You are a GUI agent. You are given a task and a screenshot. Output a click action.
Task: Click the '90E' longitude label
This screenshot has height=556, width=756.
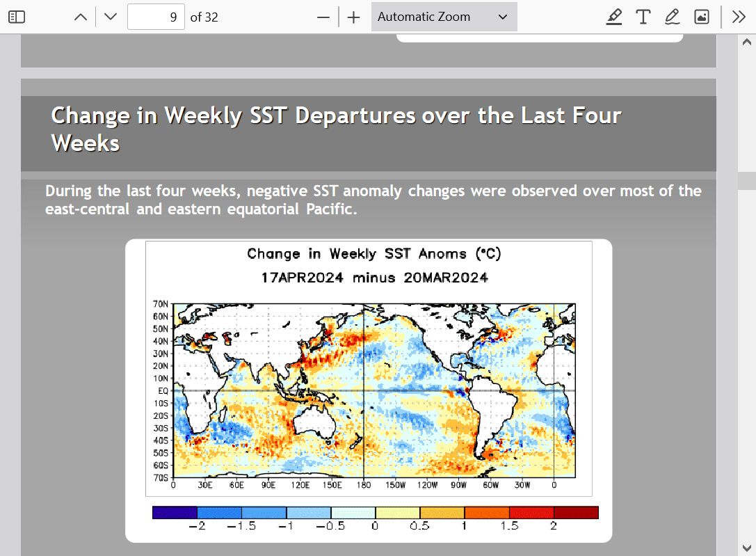click(268, 485)
